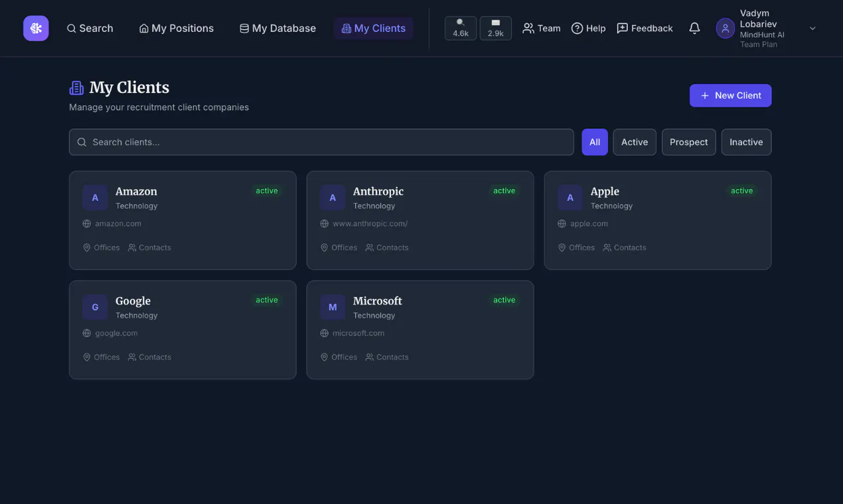Open the Amazon client card title
This screenshot has height=504, width=843.
pyautogui.click(x=136, y=192)
